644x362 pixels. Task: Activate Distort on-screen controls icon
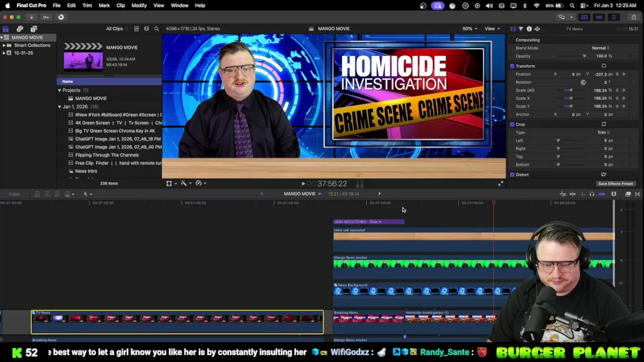point(604,174)
